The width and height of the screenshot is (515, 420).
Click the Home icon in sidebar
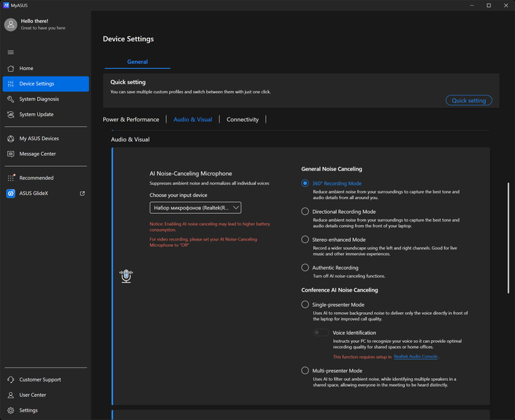(x=11, y=68)
